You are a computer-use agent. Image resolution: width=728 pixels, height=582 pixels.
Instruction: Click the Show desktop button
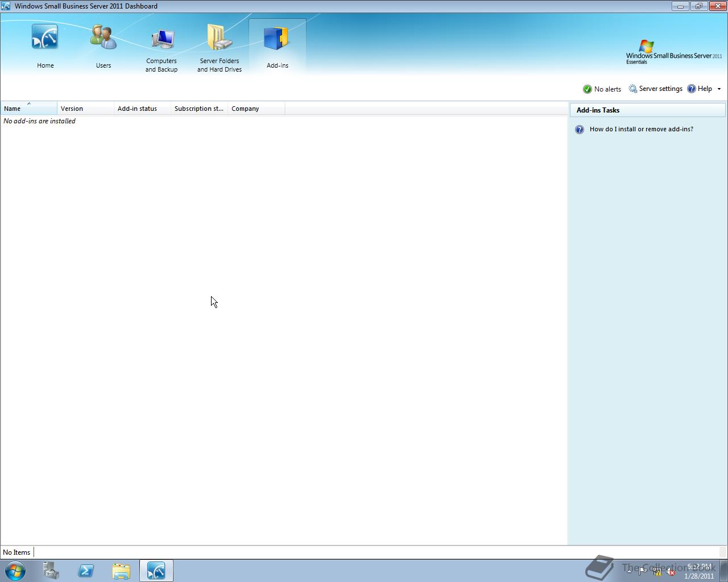click(723, 571)
